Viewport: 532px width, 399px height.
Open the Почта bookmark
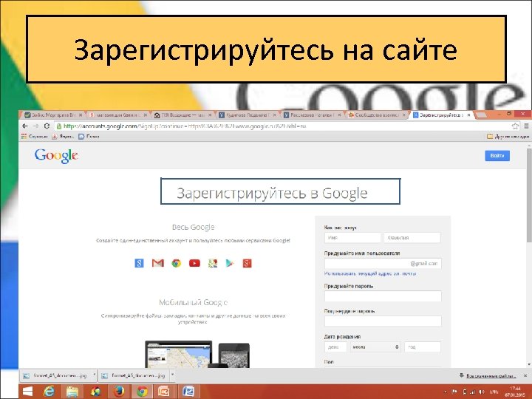click(89, 137)
